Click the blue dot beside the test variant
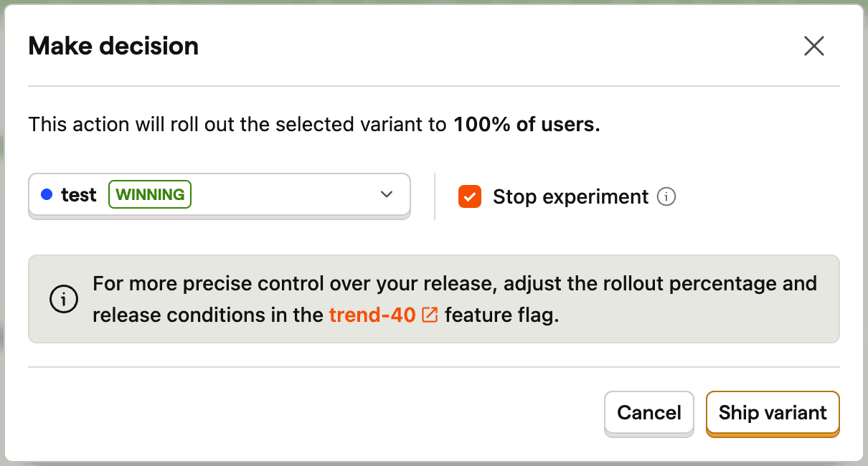The width and height of the screenshot is (868, 466). pos(47,194)
